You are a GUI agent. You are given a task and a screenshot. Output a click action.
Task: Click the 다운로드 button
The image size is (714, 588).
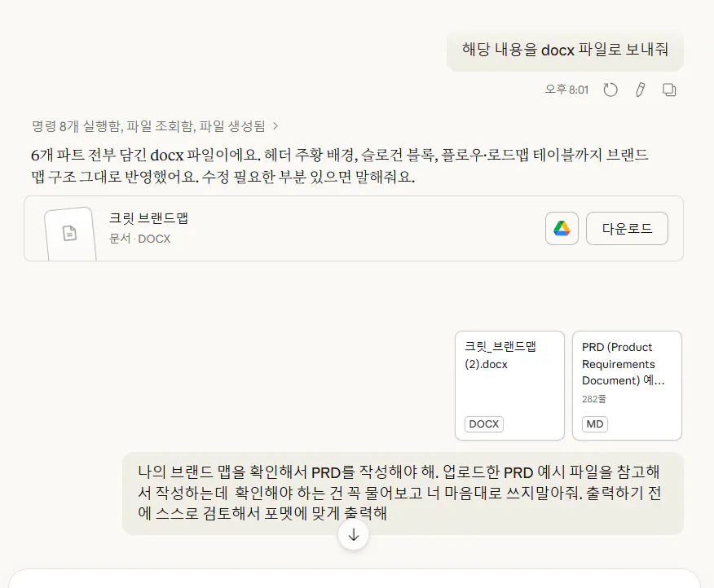tap(627, 229)
